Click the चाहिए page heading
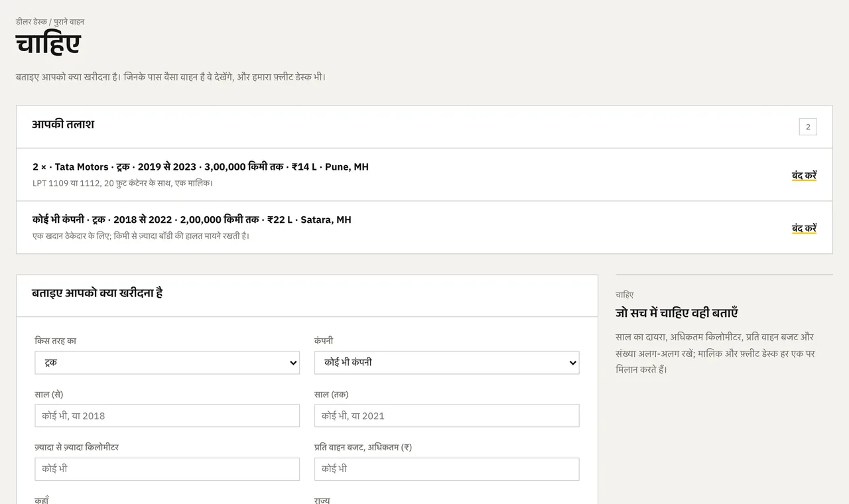The height and width of the screenshot is (504, 849). click(x=48, y=44)
